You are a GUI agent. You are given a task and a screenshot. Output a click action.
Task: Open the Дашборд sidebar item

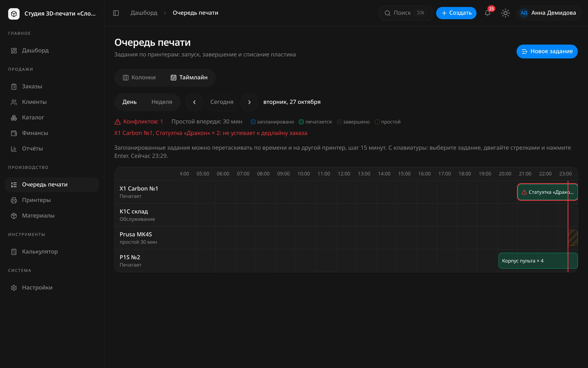point(52,50)
